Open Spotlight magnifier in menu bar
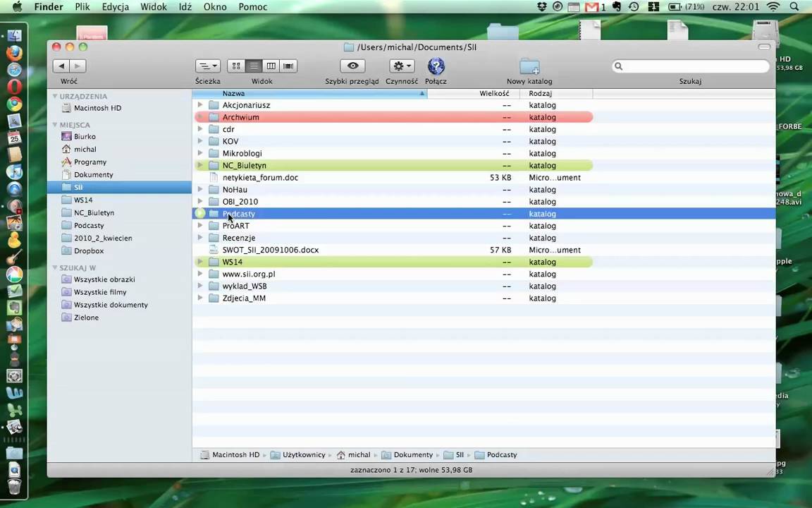This screenshot has width=812, height=508. pos(794,7)
